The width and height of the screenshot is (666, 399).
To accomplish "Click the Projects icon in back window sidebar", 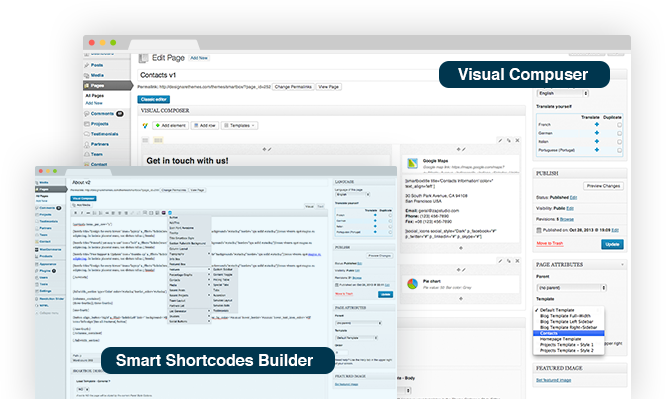I will (x=87, y=124).
